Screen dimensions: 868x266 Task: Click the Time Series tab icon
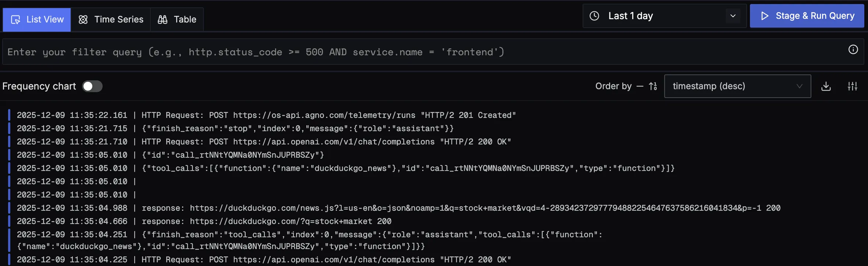83,20
